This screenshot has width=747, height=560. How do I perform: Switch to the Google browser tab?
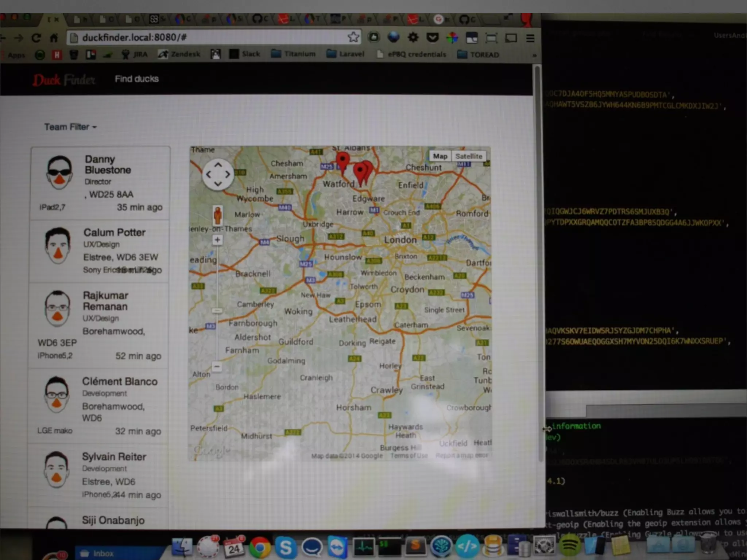pos(441,19)
